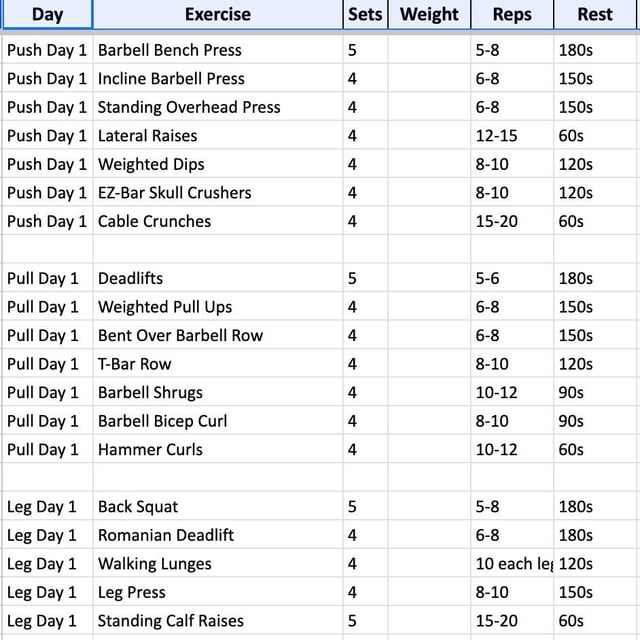Select the Weighted Pull Ups cell
The height and width of the screenshot is (640, 640).
[218, 307]
